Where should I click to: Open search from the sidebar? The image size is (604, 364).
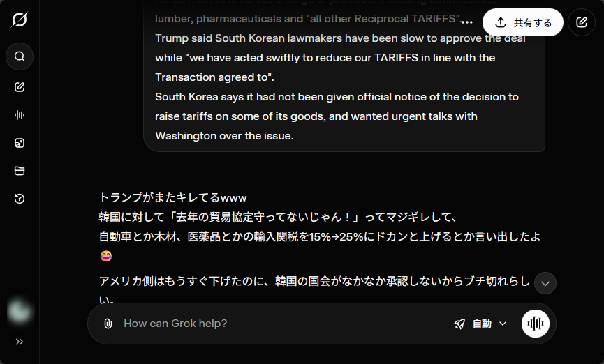pyautogui.click(x=20, y=56)
